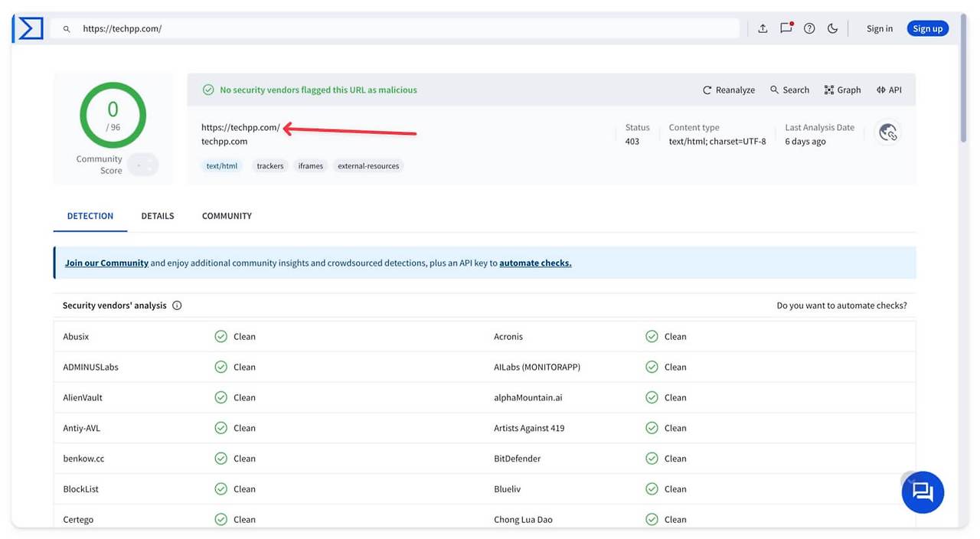Screen dimensions: 980x539
Task: Click the Acronis vendor name
Action: (x=508, y=336)
